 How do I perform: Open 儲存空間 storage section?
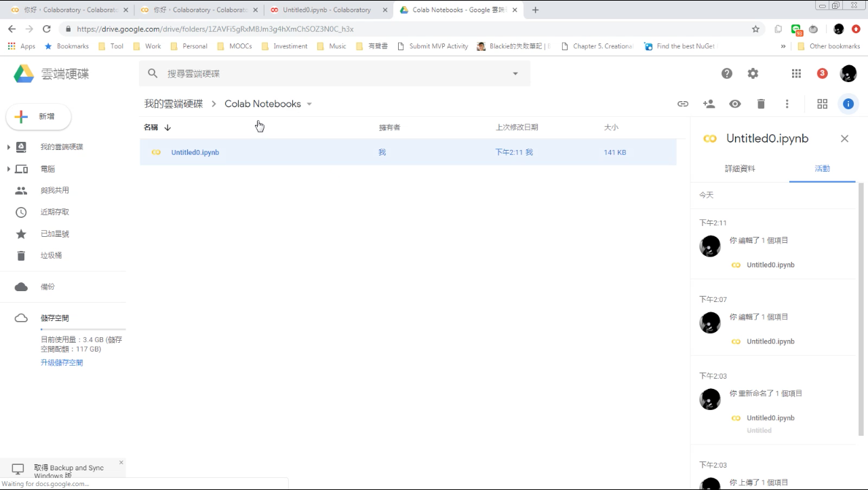click(55, 318)
